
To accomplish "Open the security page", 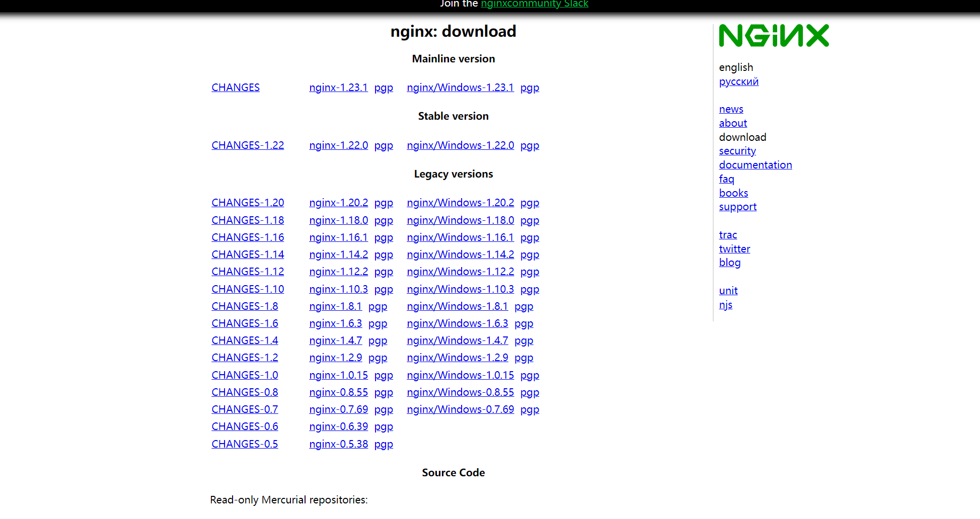I will (x=737, y=151).
